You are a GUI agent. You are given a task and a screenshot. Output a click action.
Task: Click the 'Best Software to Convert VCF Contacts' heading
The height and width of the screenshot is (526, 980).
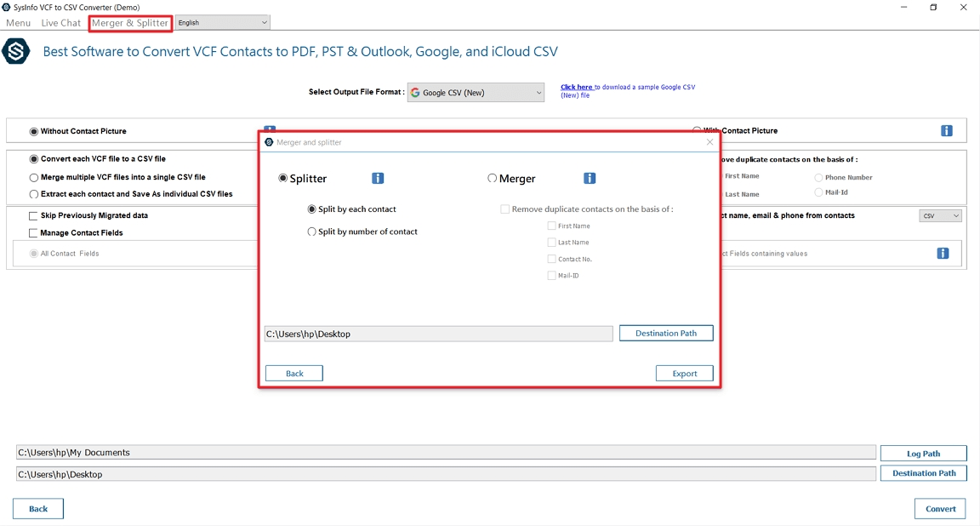click(300, 51)
